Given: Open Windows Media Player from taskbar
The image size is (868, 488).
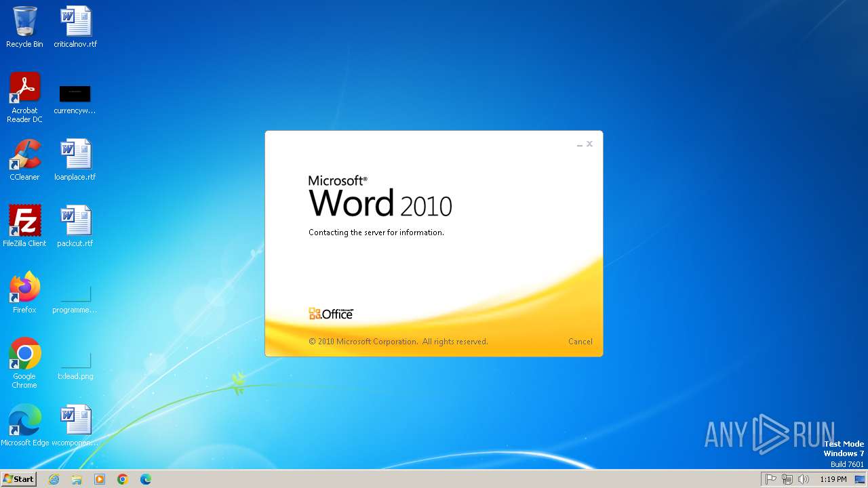Looking at the screenshot, I should (x=100, y=479).
